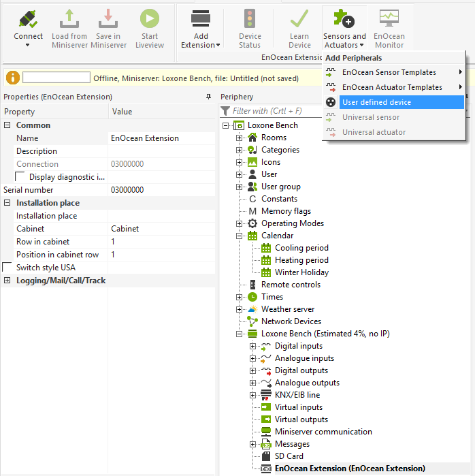The image size is (475, 476).
Task: Select the Constants tree item
Action: (279, 199)
